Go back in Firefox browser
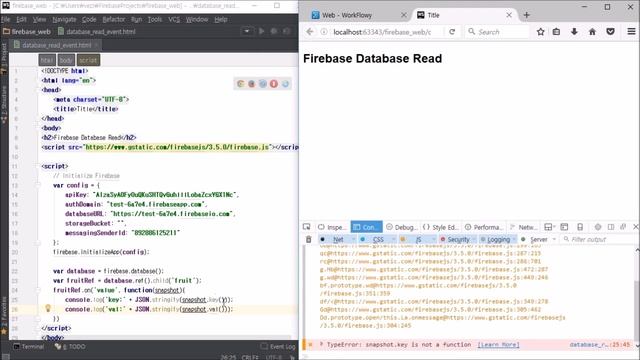This screenshot has width=640, height=360. click(310, 31)
